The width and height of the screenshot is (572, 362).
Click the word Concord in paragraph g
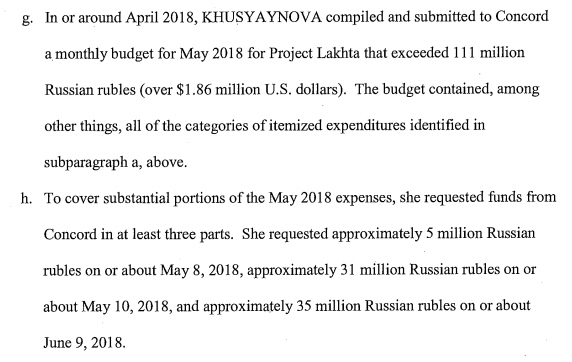522,16
